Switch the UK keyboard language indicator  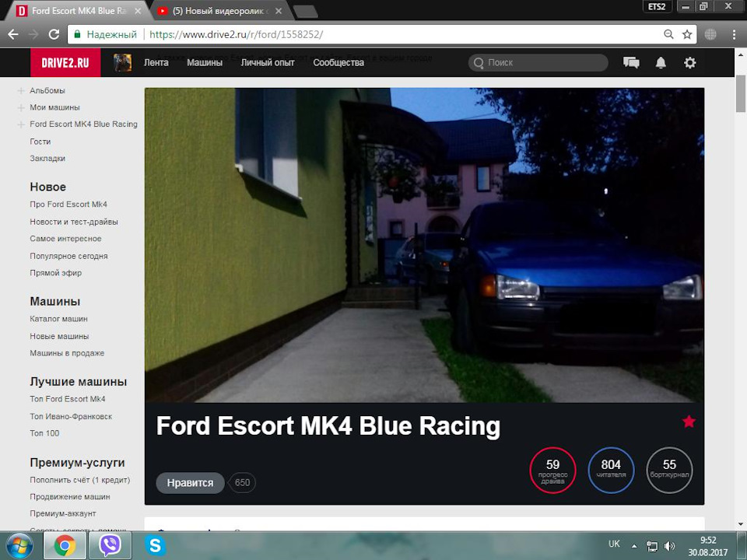(x=614, y=544)
